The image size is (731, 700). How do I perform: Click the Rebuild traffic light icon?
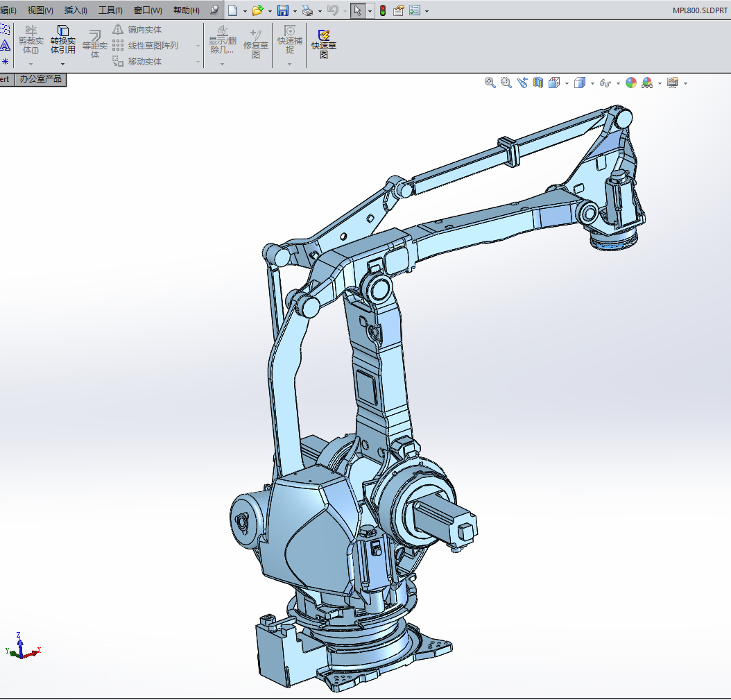coord(382,10)
